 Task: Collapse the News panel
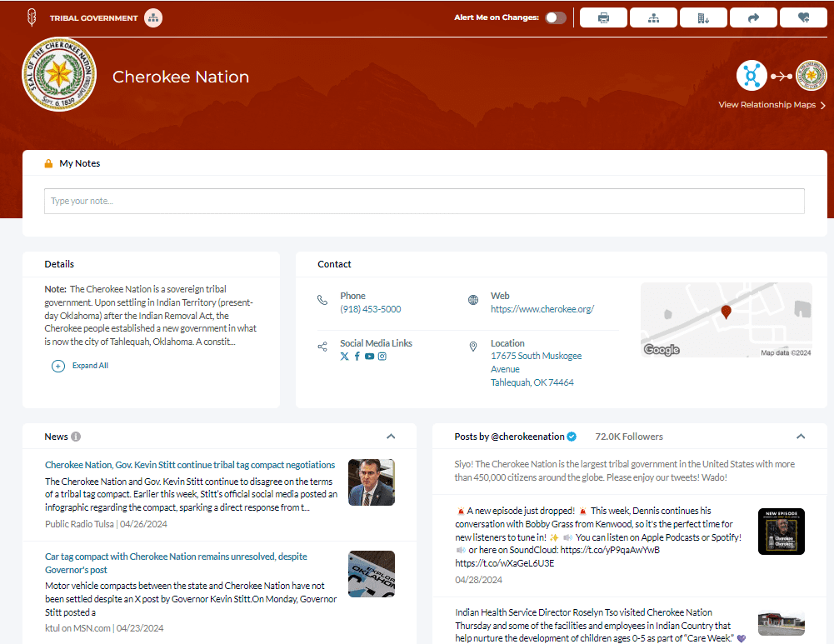(391, 437)
